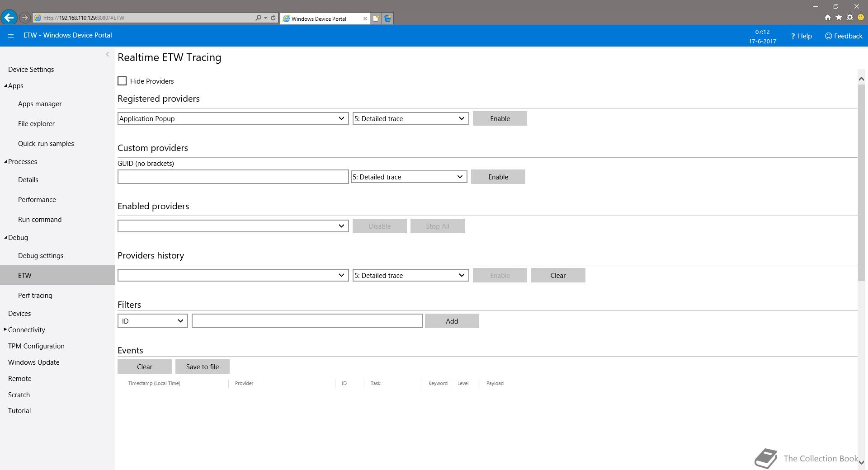868x470 pixels.
Task: Toggle the Hide Providers checkbox
Action: click(122, 81)
